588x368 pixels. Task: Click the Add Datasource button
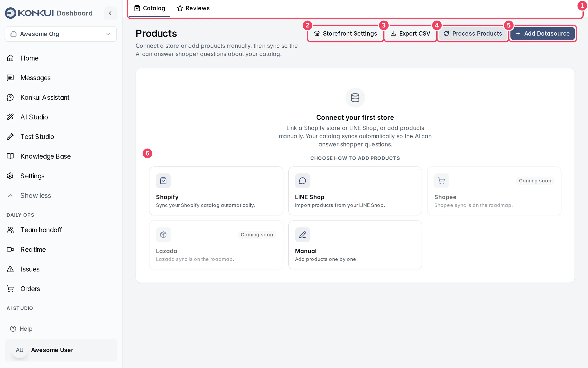coord(543,34)
